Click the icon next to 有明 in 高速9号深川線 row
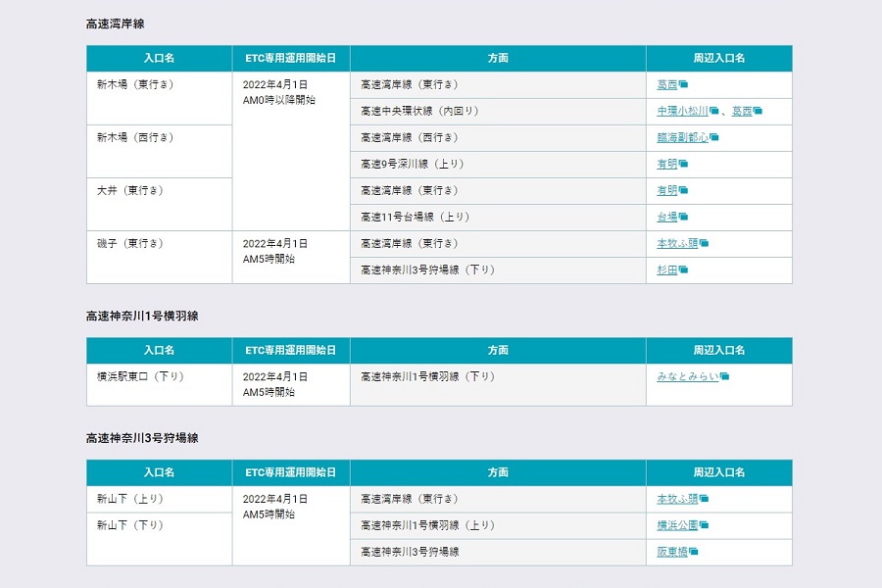This screenshot has height=588, width=882. click(682, 163)
